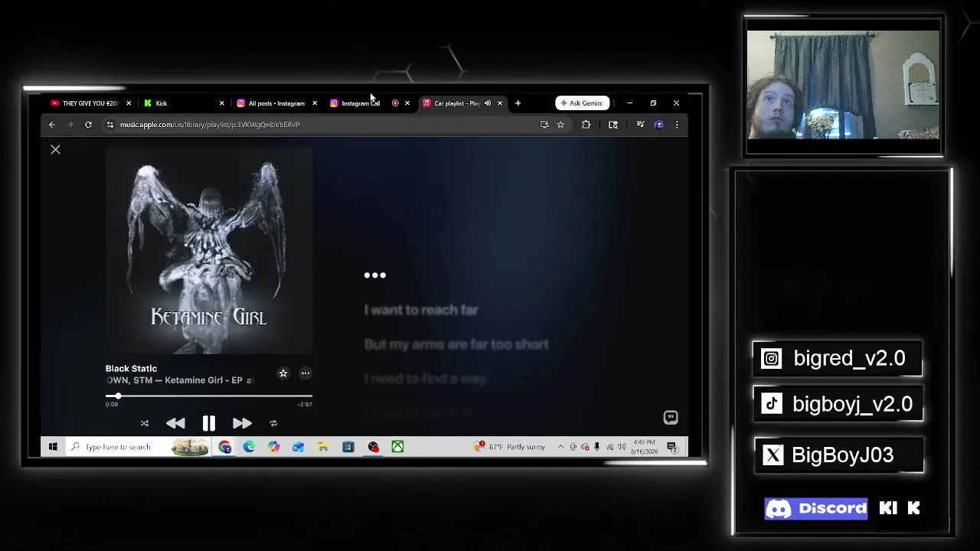The image size is (980, 551).
Task: Pause the playing song Black Static
Action: pyautogui.click(x=208, y=423)
